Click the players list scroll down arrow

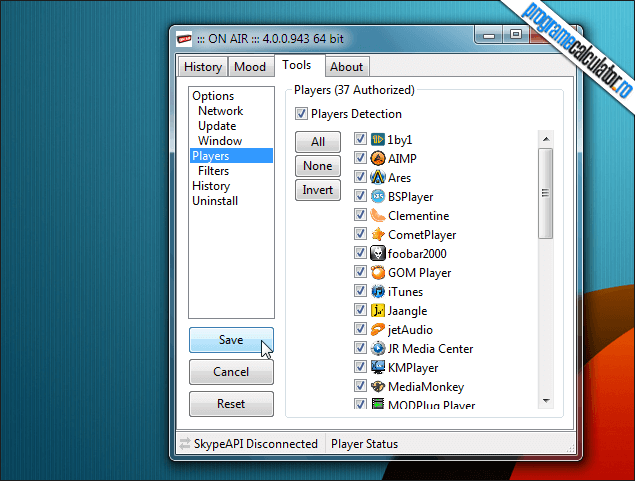(x=546, y=401)
